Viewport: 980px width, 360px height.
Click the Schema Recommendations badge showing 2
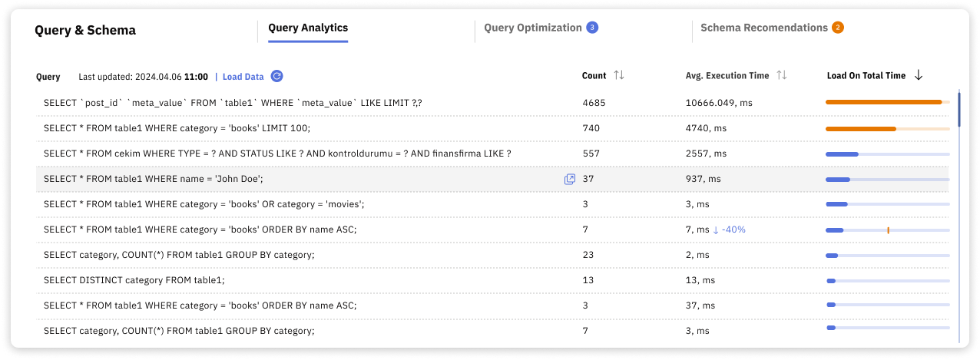click(838, 28)
